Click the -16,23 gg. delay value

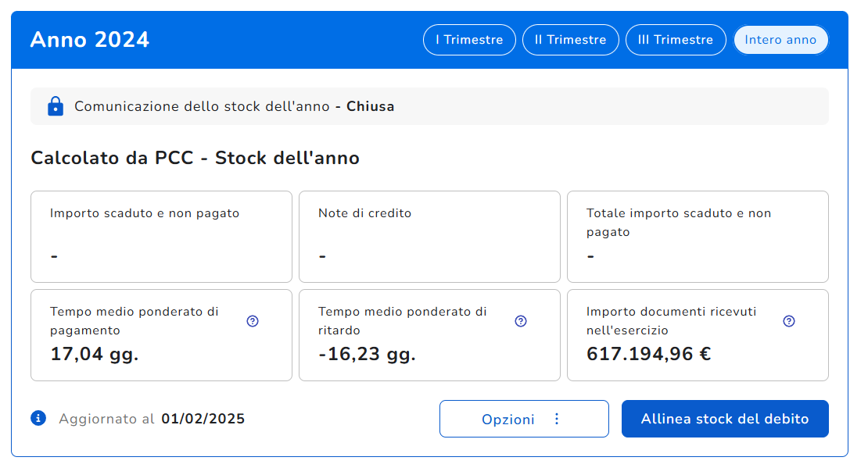click(367, 355)
